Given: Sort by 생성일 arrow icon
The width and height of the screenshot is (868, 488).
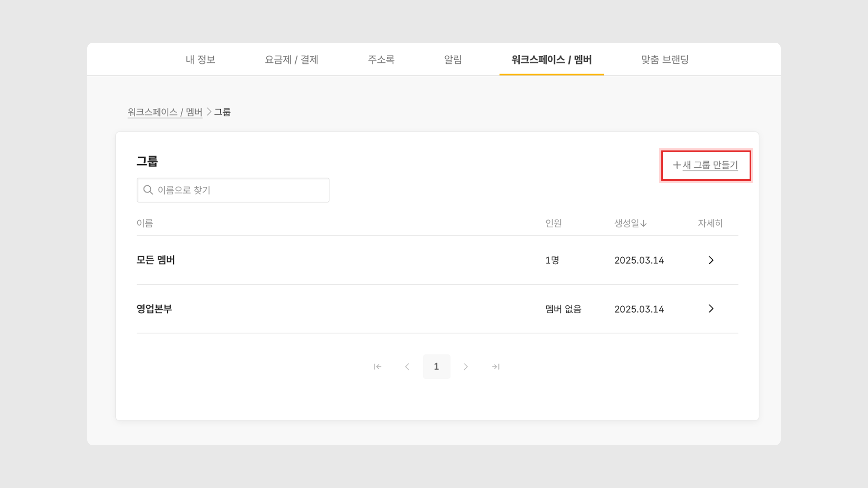Looking at the screenshot, I should pyautogui.click(x=644, y=223).
